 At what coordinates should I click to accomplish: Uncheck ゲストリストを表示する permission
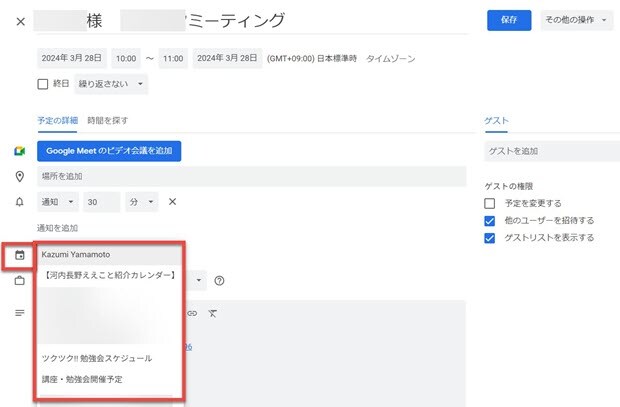pos(489,238)
